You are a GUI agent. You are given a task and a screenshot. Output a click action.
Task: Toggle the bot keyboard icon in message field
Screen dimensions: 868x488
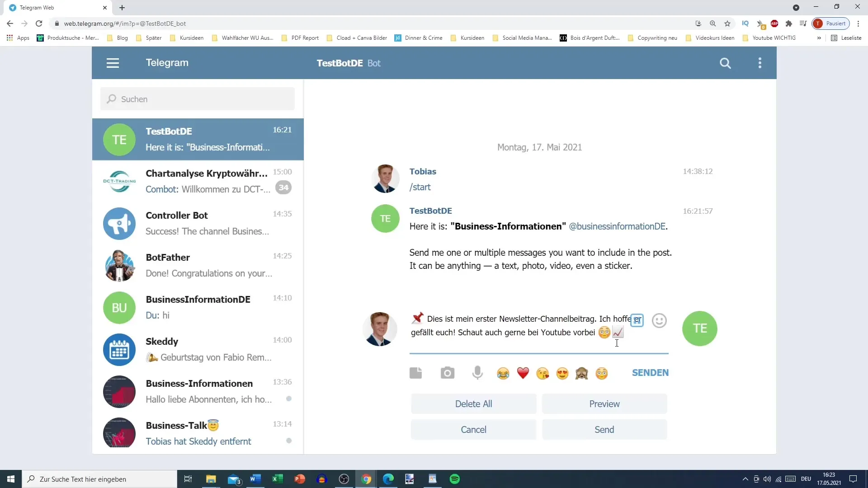coord(637,320)
